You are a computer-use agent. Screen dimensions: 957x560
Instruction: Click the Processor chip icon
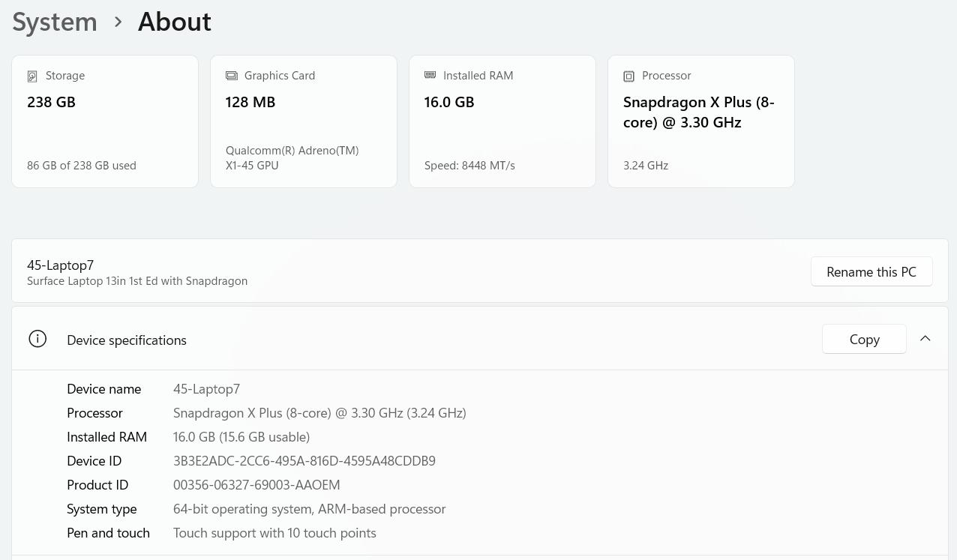pos(628,76)
